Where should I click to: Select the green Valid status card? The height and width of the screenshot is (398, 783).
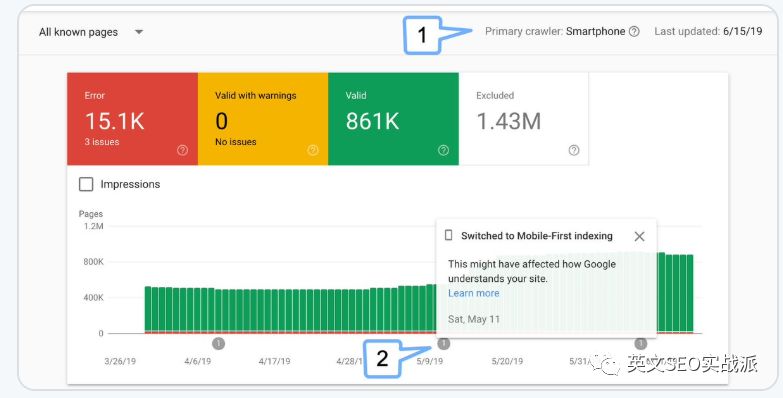click(393, 119)
